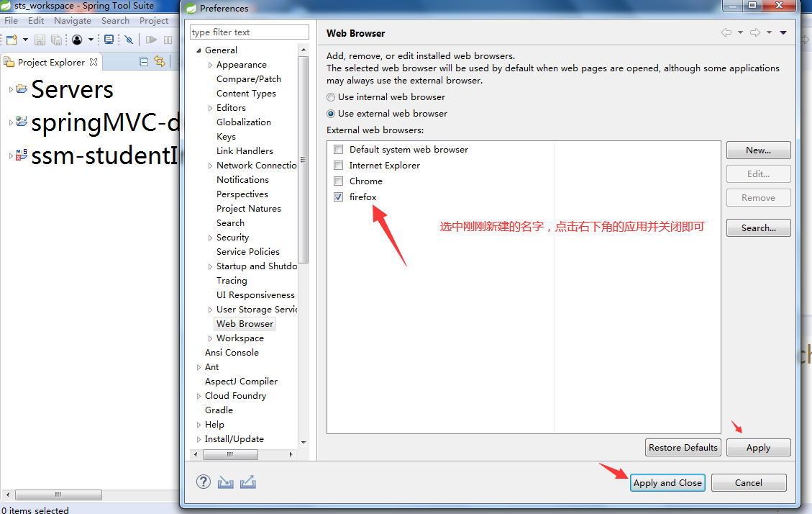Image resolution: width=812 pixels, height=514 pixels.
Task: Uncheck the firefox browser checkbox
Action: [x=338, y=197]
